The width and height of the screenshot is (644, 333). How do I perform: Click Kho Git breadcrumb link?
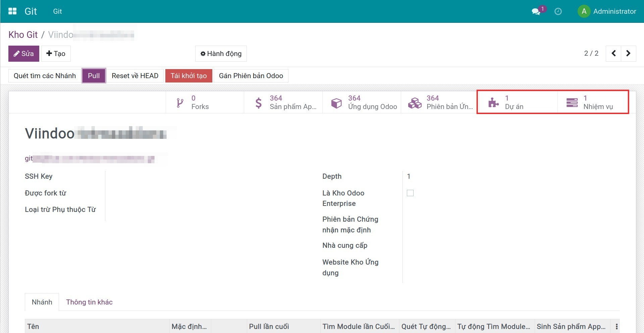point(23,35)
